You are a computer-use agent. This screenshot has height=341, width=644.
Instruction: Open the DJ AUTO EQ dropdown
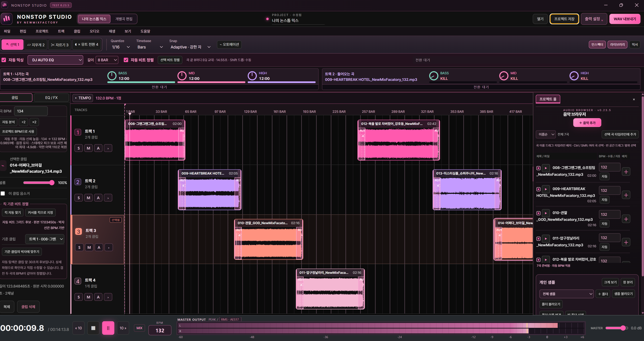pyautogui.click(x=55, y=60)
